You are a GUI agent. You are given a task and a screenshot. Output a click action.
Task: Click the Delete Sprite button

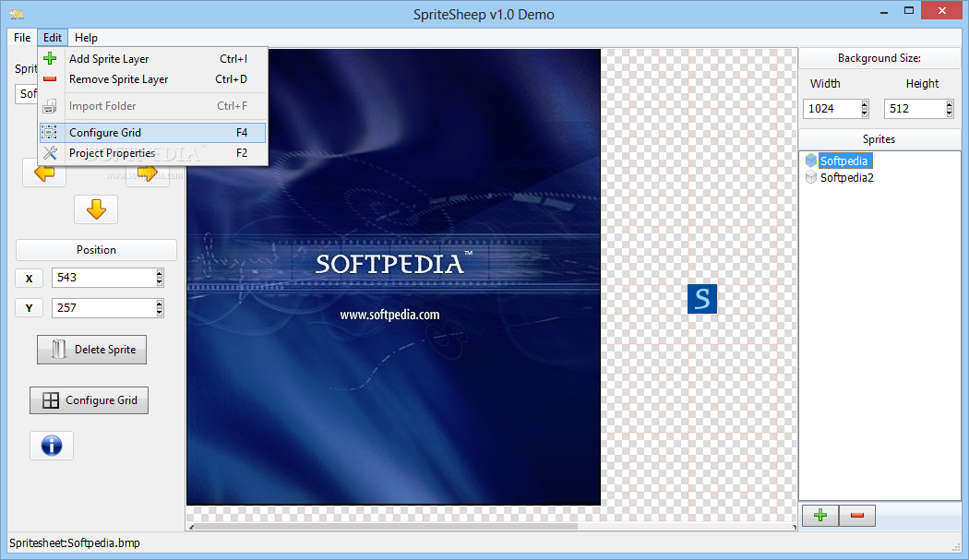[x=91, y=350]
